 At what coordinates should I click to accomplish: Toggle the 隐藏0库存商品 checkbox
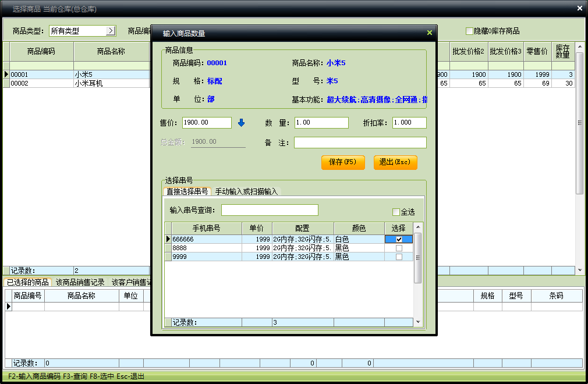pos(469,31)
